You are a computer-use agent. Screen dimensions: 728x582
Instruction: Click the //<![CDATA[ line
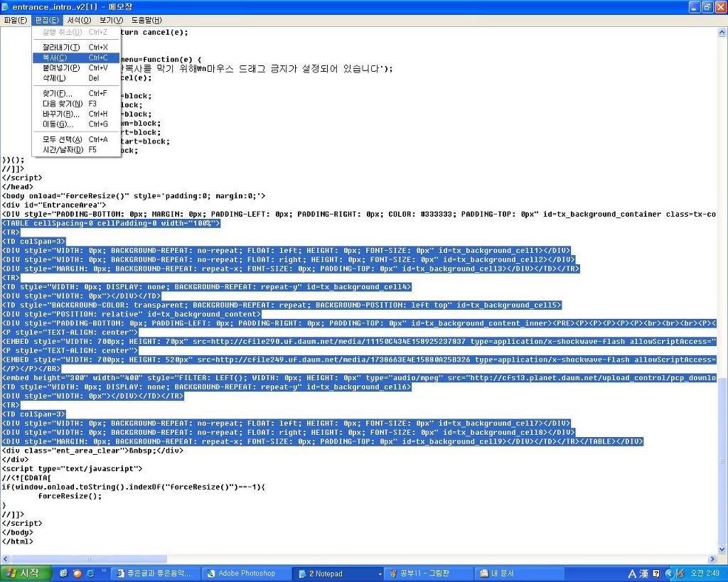pos(26,478)
